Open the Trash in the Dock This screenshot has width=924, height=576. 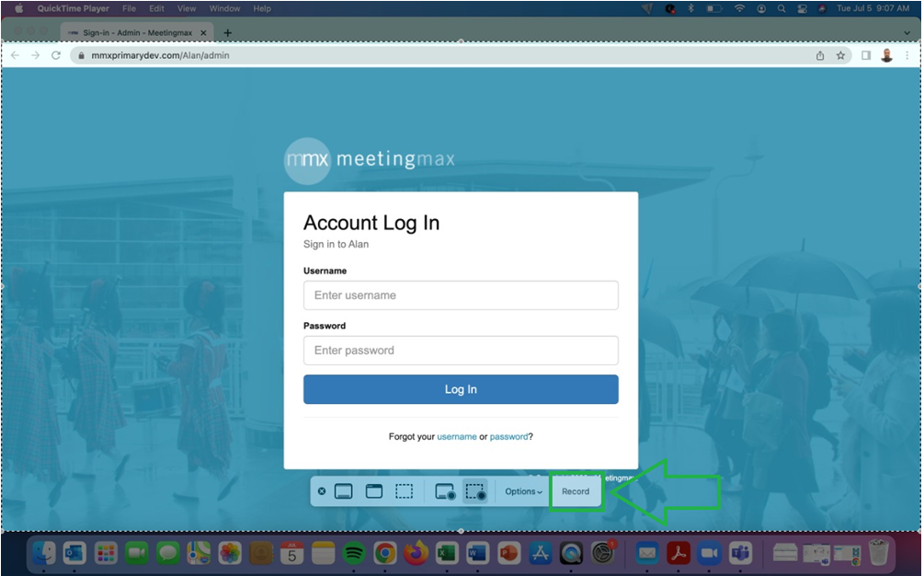[879, 553]
